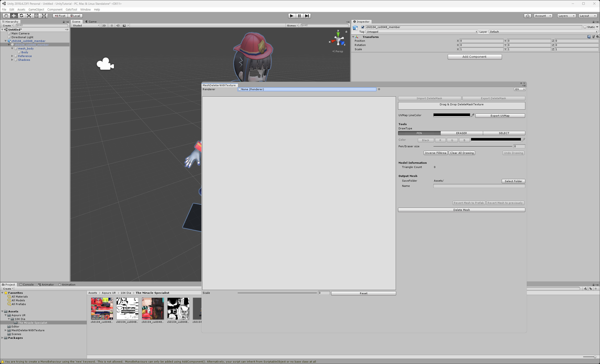Open the GatoTool menu
The width and height of the screenshot is (600, 364).
pos(71,9)
